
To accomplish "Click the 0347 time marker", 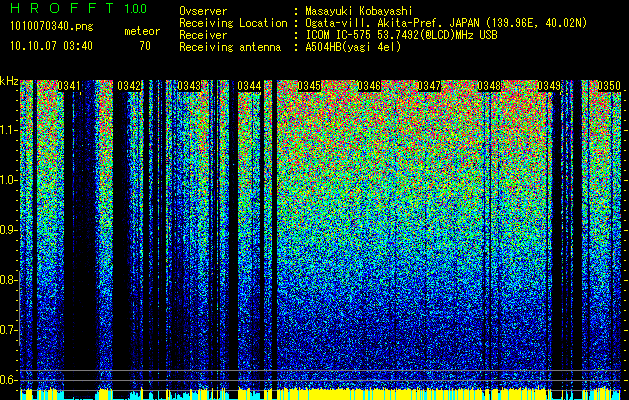I will [429, 86].
